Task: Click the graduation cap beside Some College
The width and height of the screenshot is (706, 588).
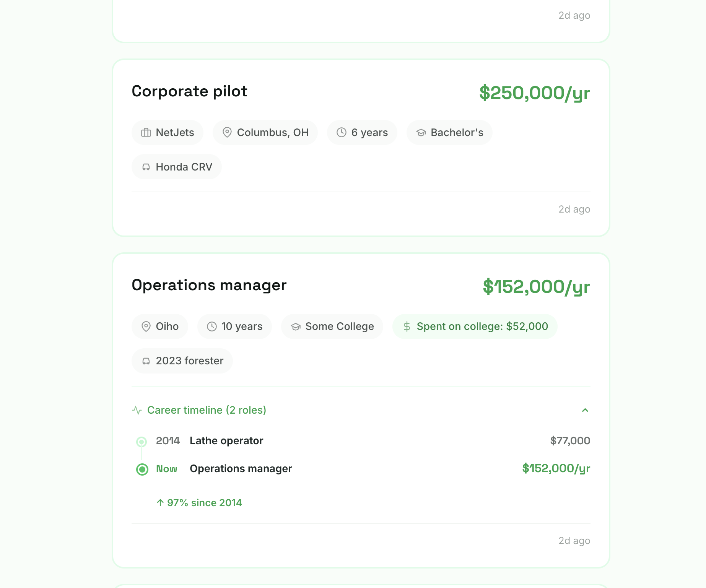Action: (295, 326)
